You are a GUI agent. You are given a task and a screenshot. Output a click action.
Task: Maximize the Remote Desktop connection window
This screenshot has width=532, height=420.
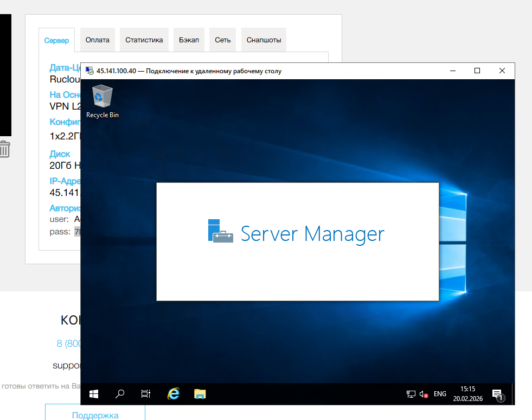point(477,71)
